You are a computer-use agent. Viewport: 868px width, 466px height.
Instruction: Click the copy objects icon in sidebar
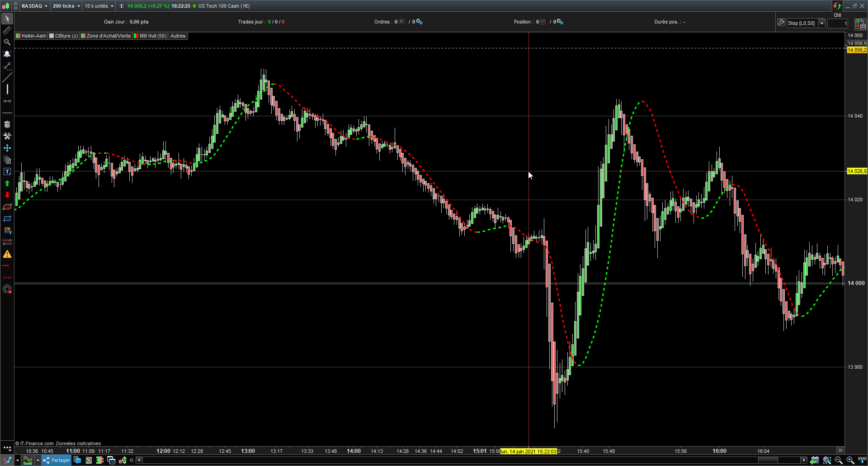[x=7, y=160]
